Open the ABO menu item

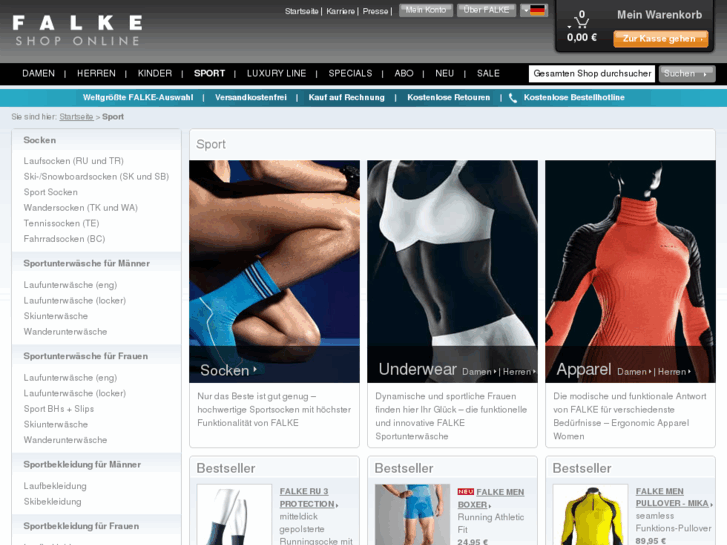404,74
